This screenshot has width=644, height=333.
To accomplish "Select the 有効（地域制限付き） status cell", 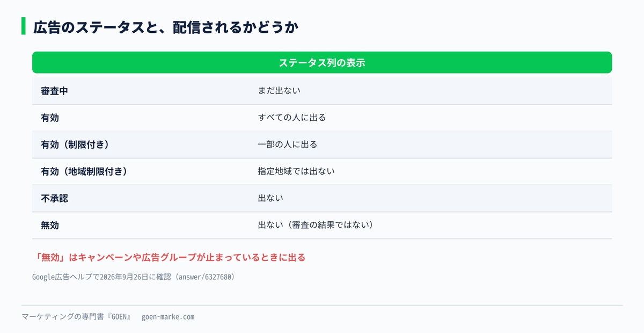I will click(84, 171).
